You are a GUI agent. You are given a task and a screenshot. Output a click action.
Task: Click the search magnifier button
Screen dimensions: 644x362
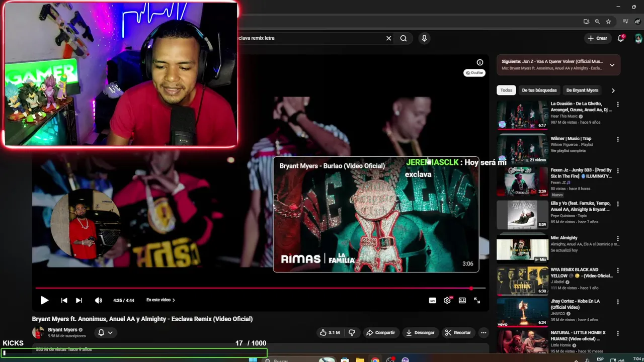(404, 38)
